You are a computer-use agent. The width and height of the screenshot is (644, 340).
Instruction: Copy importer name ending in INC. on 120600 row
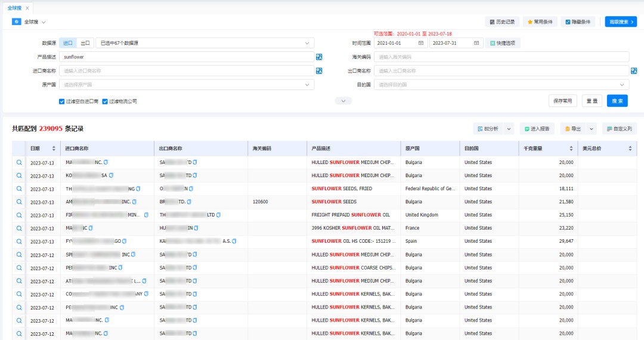click(135, 202)
